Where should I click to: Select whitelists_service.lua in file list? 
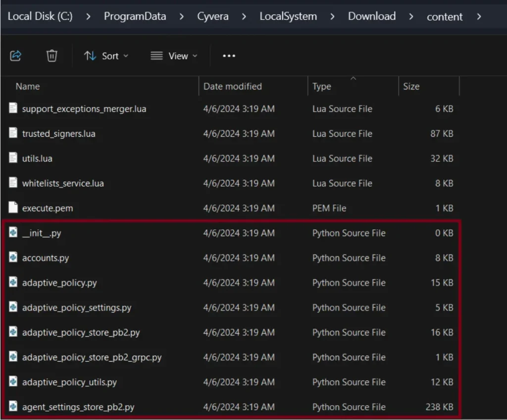[x=63, y=183]
